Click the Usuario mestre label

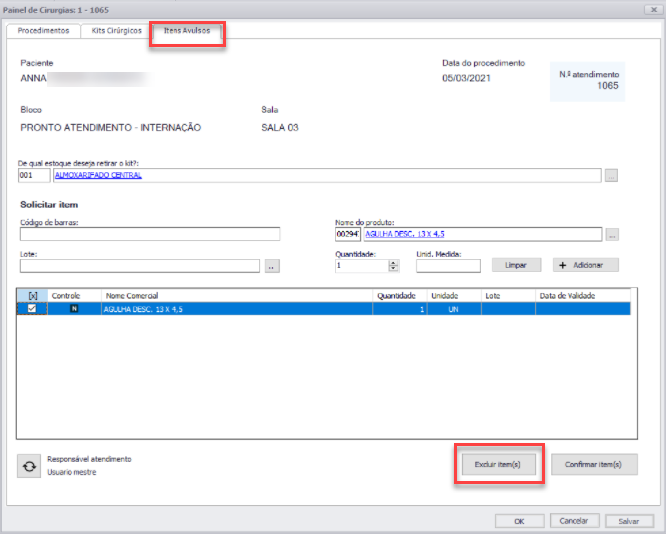click(72, 472)
